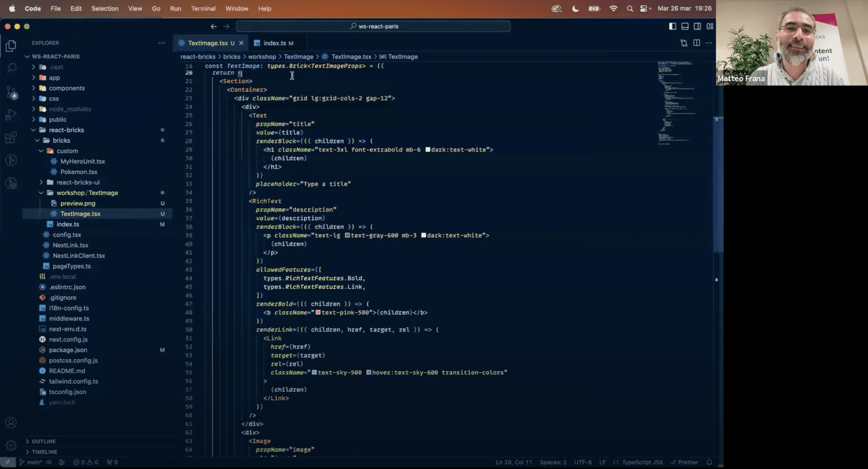This screenshot has height=469, width=868.
Task: Open the notifications bell in status bar
Action: (x=709, y=462)
